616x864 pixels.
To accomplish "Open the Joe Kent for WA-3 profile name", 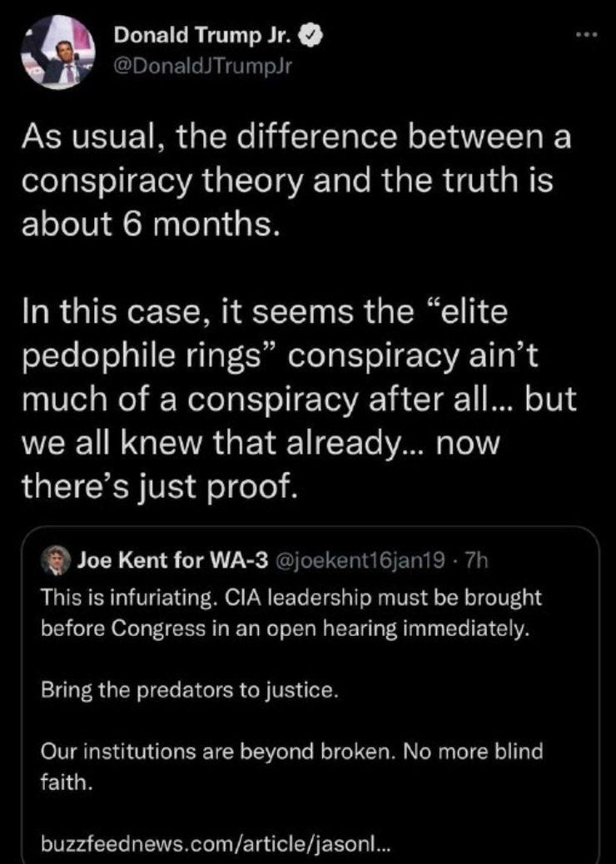I will [172, 561].
